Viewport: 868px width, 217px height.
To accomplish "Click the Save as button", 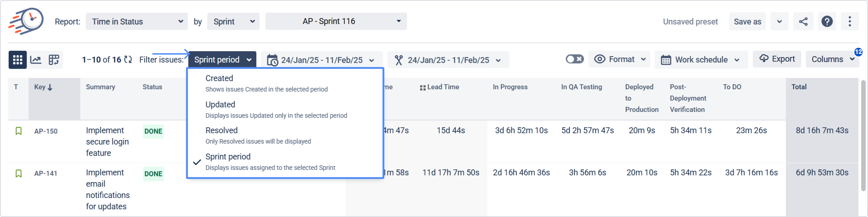I will pyautogui.click(x=747, y=22).
